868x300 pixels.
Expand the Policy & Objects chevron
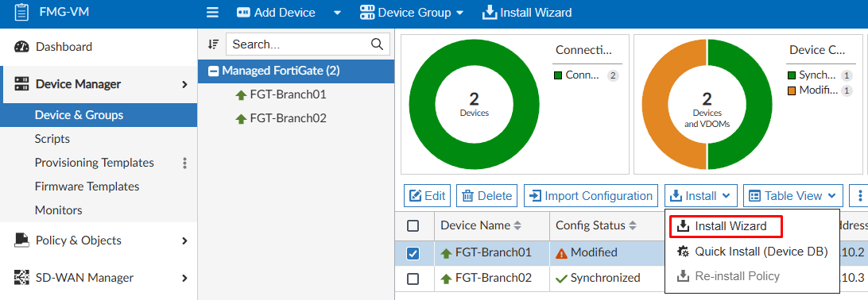(x=185, y=241)
